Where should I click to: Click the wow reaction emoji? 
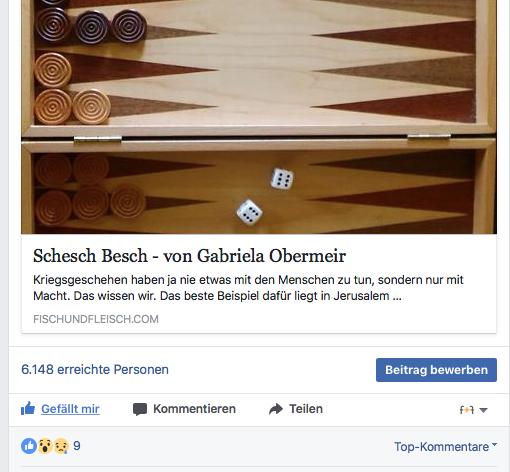45,446
